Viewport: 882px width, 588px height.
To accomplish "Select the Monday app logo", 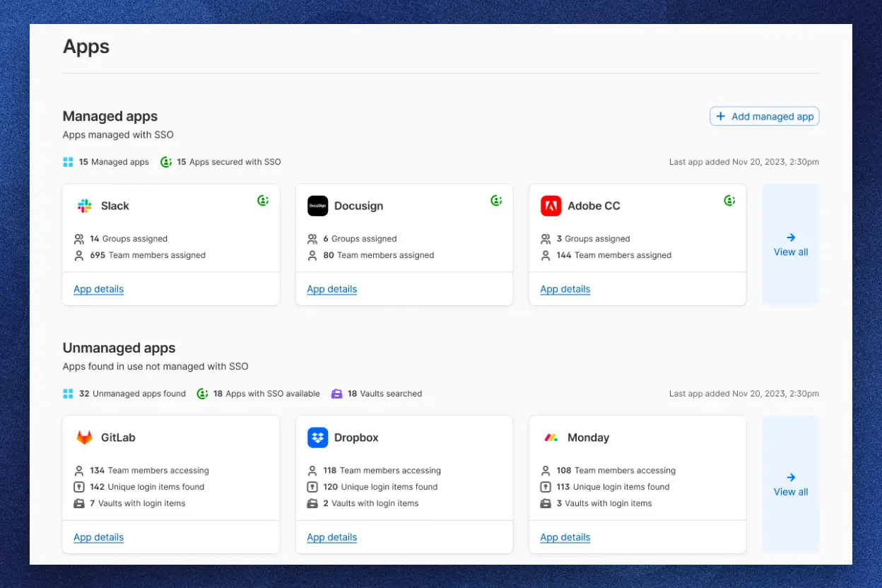I will pyautogui.click(x=551, y=437).
